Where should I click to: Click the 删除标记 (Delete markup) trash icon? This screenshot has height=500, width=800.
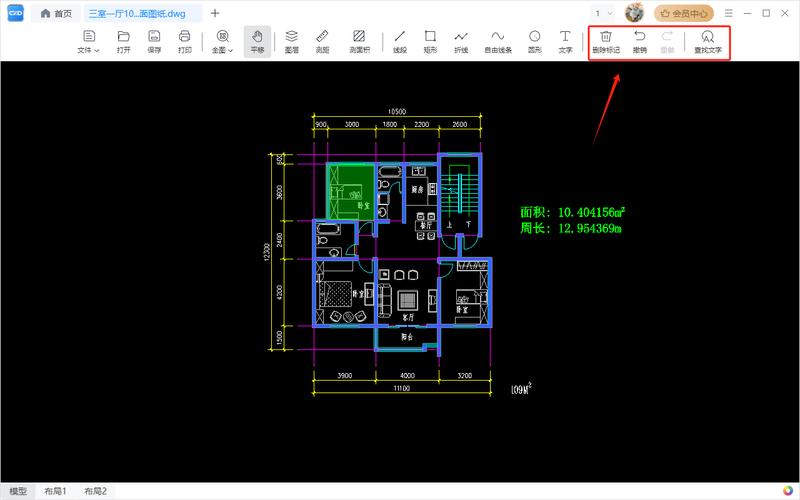[606, 41]
